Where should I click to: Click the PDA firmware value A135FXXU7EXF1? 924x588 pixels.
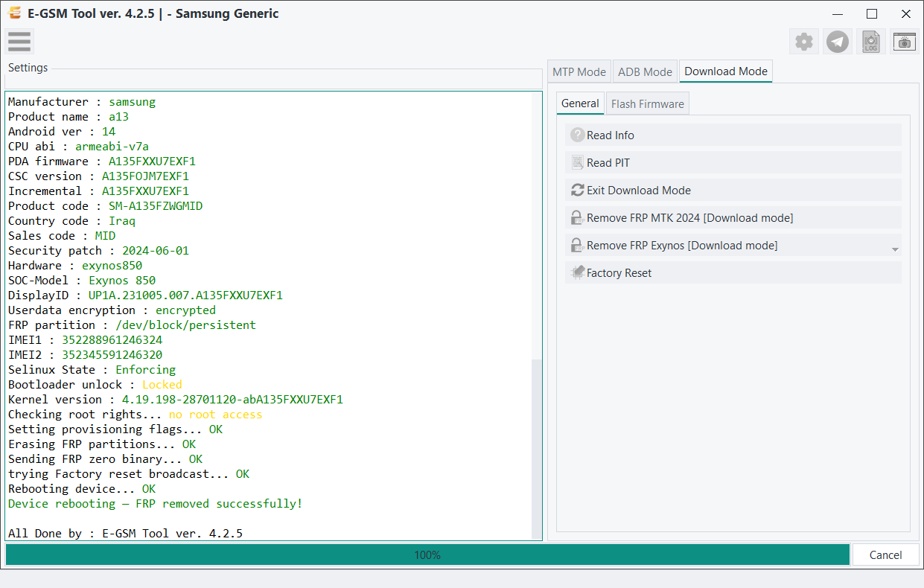coord(152,162)
